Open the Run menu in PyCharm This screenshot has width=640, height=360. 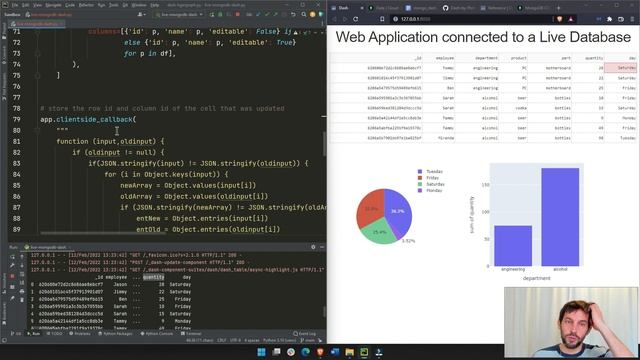(x=101, y=5)
